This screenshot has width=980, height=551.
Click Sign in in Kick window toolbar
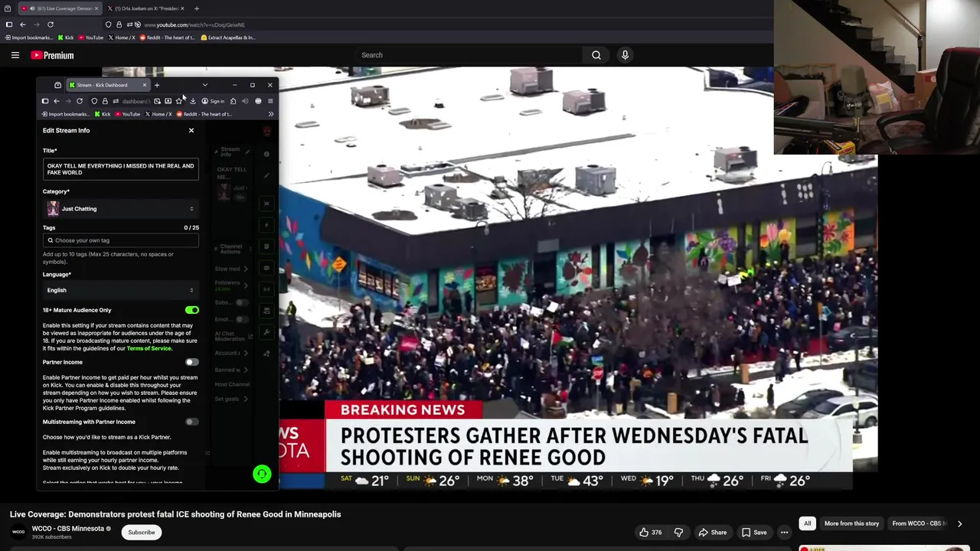point(214,101)
